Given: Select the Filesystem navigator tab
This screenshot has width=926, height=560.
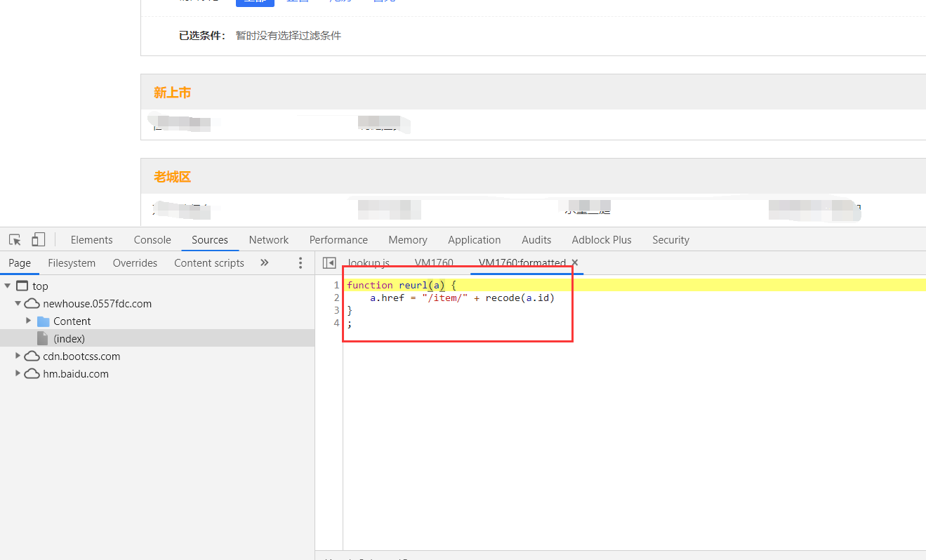Looking at the screenshot, I should click(x=72, y=262).
